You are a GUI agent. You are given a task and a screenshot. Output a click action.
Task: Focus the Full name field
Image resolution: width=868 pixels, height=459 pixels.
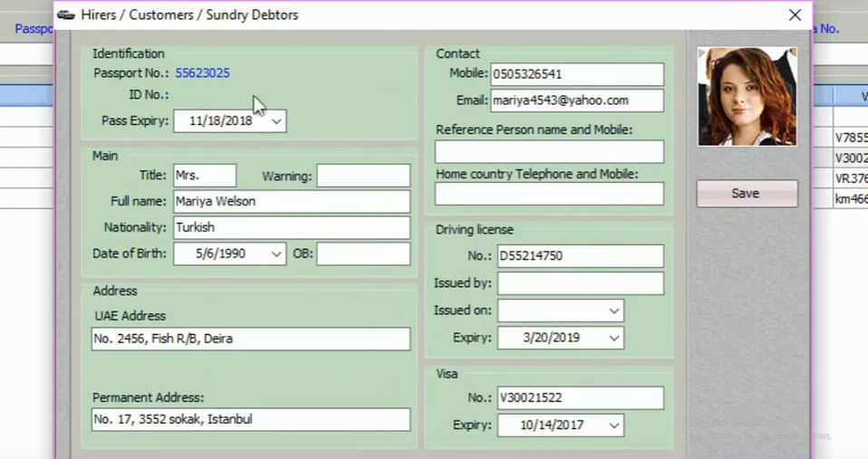(291, 202)
